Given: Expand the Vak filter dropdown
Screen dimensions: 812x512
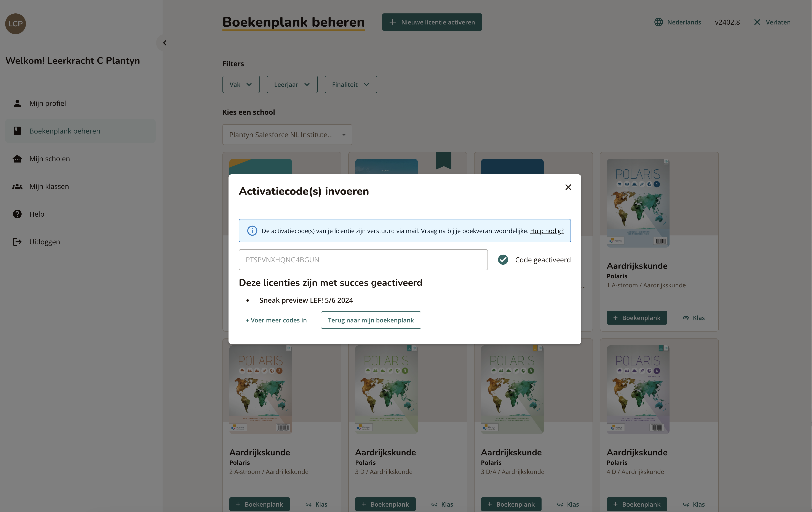Looking at the screenshot, I should 241,84.
